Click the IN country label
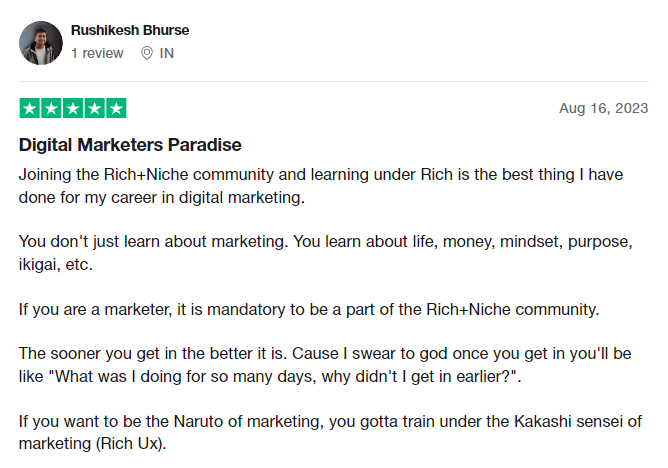This screenshot has height=468, width=668. point(167,53)
